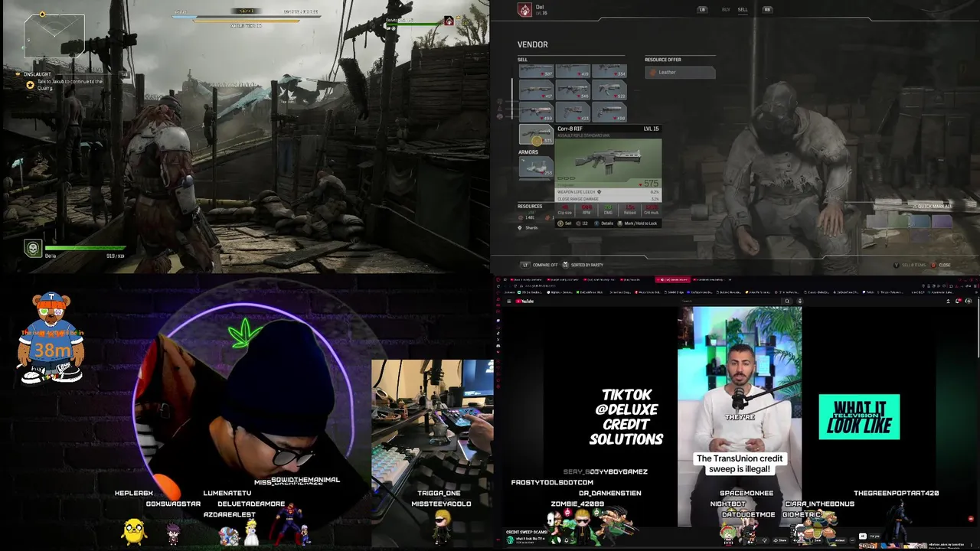Click the YouTube voice search microphone
This screenshot has width=980, height=551.
point(799,301)
